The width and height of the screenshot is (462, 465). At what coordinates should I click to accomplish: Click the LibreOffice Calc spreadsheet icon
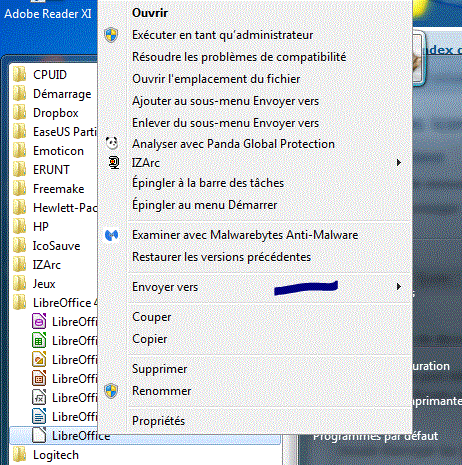[x=39, y=340]
